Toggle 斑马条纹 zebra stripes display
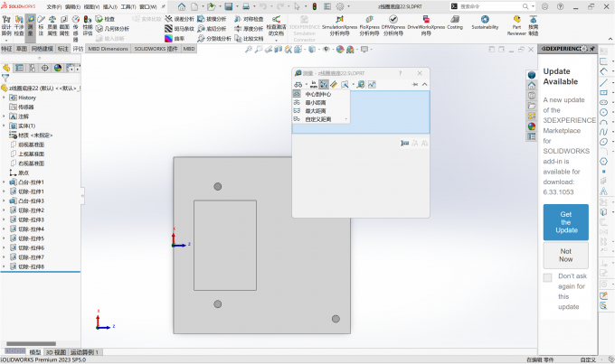This screenshot has height=364, width=615. click(x=180, y=29)
